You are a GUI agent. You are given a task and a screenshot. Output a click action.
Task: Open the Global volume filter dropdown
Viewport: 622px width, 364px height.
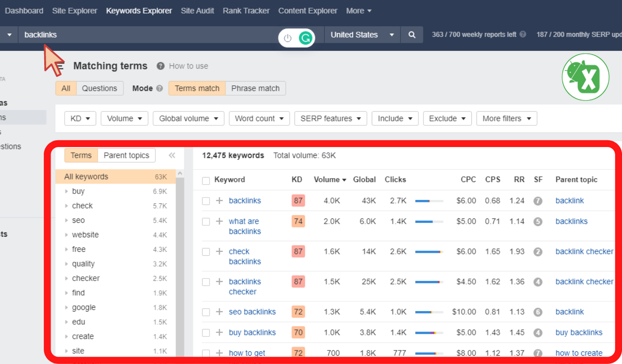point(189,118)
